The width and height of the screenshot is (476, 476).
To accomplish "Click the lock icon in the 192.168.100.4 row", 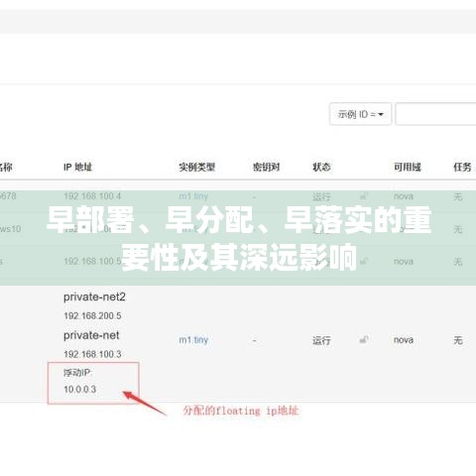I will point(364,196).
